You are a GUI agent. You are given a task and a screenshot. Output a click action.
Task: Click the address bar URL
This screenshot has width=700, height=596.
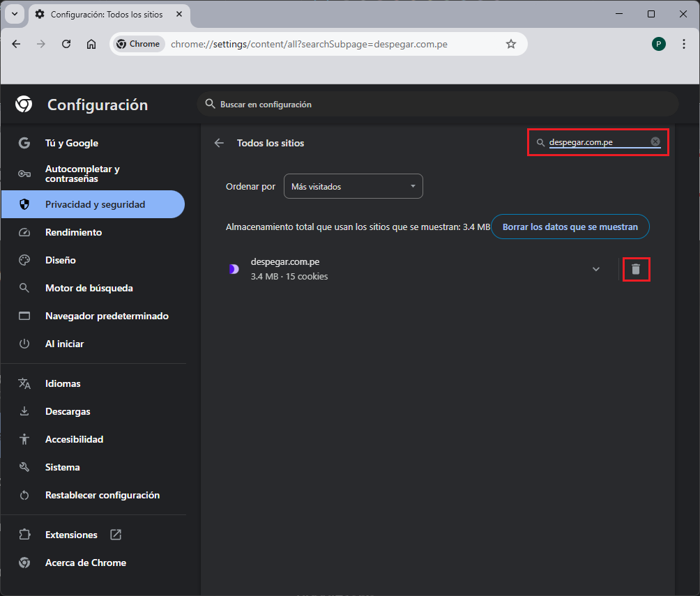click(309, 44)
